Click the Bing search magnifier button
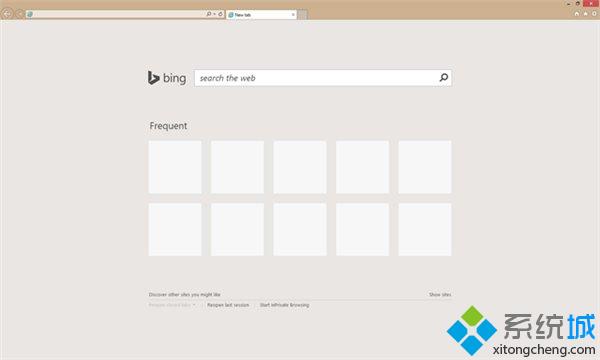The width and height of the screenshot is (600, 360). (443, 78)
